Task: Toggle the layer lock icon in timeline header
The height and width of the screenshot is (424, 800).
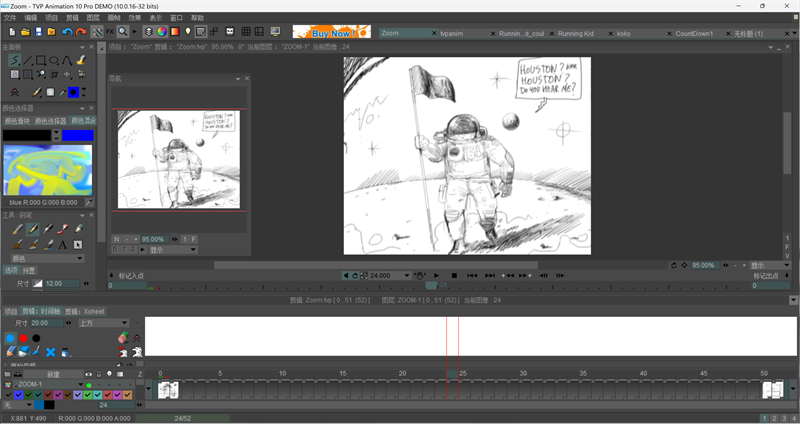Action: click(99, 374)
